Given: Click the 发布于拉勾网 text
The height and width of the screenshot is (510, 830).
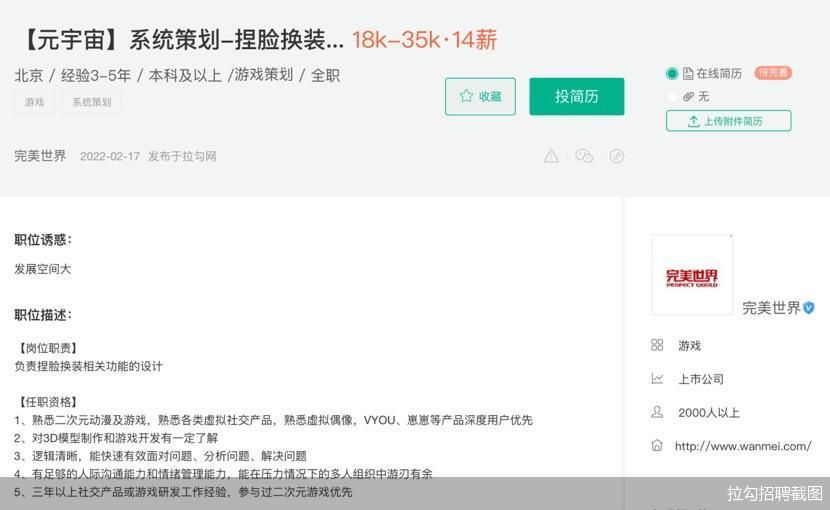Looking at the screenshot, I should point(182,156).
